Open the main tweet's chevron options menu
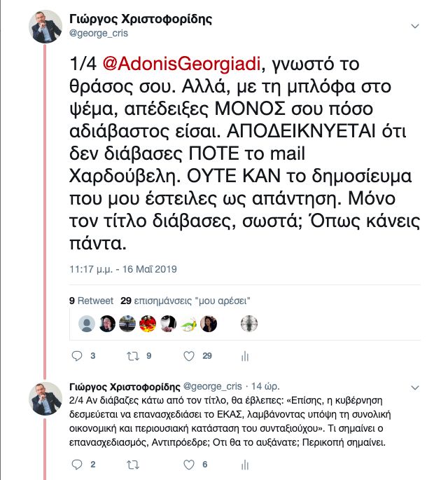 click(x=415, y=27)
